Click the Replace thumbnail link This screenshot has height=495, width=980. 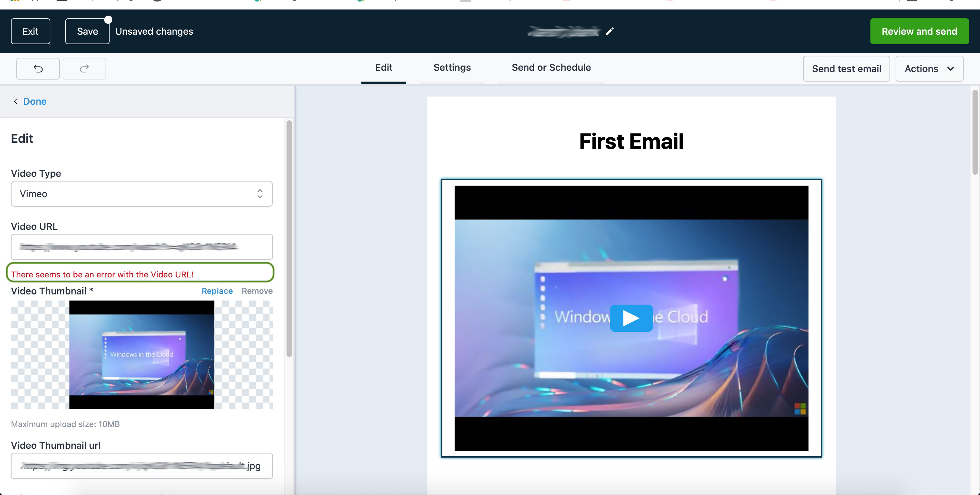(x=217, y=291)
